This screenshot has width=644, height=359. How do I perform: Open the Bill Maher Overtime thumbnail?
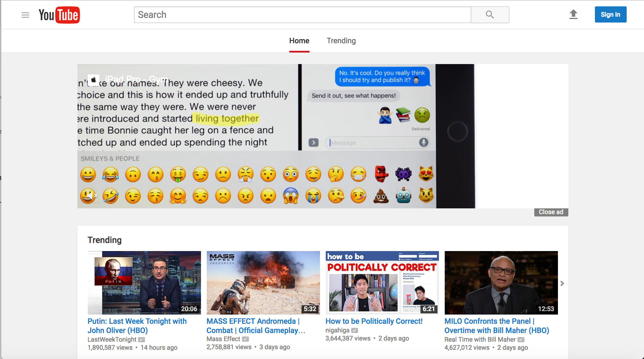[501, 283]
